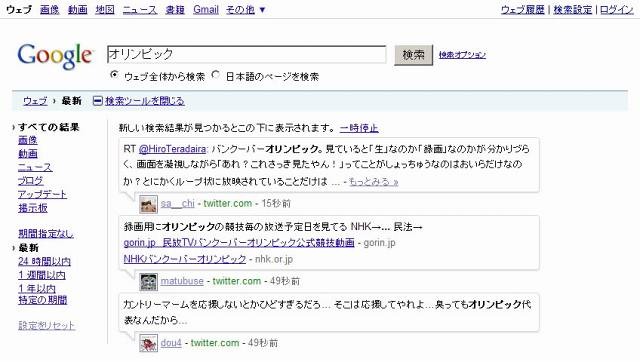Viewport: 640px width, 362px height.
Task: Click 'すべての結果' sidebar heading
Action: pos(49,127)
